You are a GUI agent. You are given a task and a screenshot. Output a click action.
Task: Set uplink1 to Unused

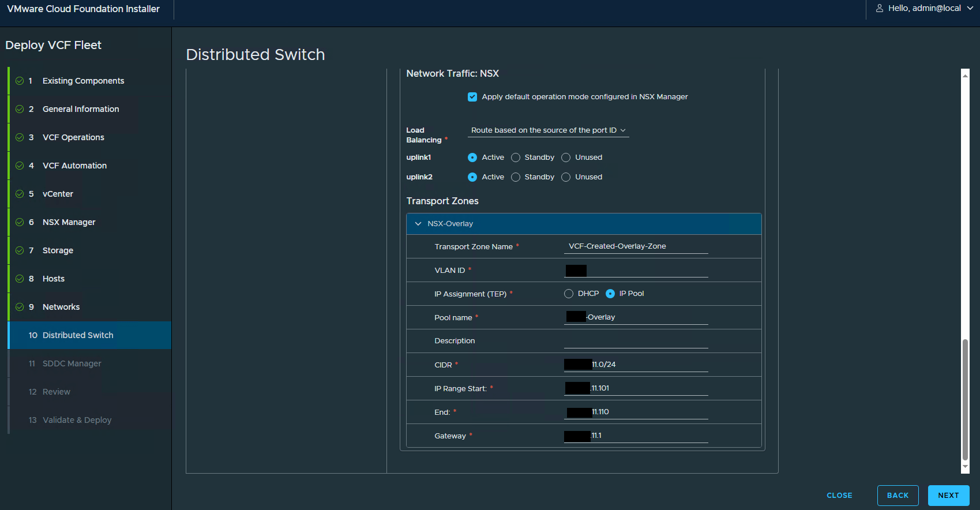566,157
